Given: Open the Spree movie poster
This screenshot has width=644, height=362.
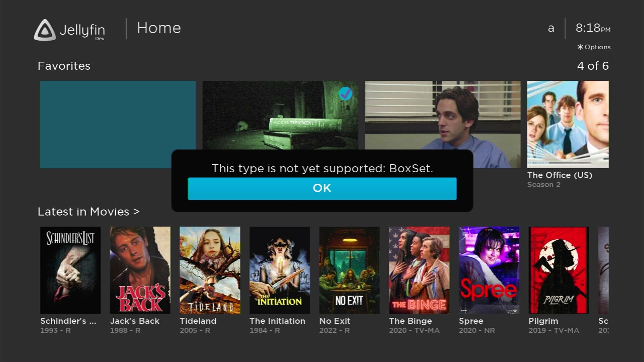Looking at the screenshot, I should point(489,270).
